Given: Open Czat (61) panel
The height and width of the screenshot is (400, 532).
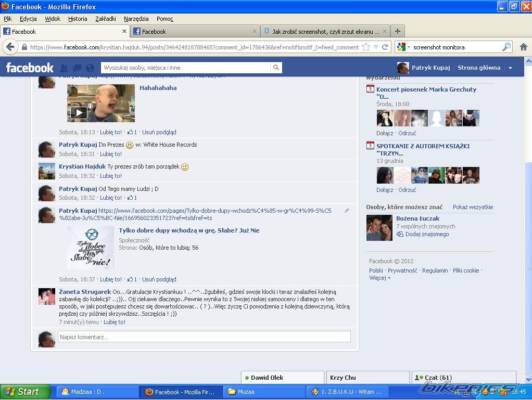Looking at the screenshot, I should click(463, 378).
